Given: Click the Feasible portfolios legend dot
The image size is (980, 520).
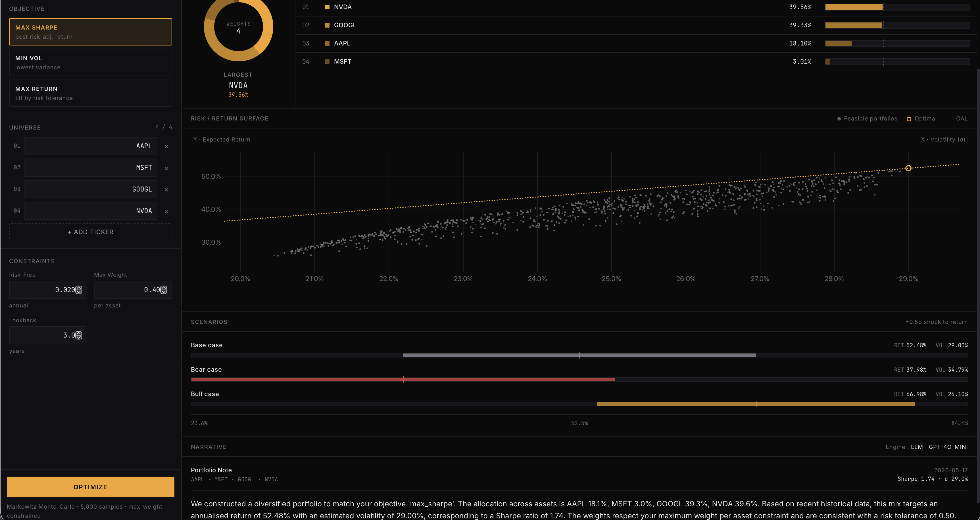Looking at the screenshot, I should 839,119.
